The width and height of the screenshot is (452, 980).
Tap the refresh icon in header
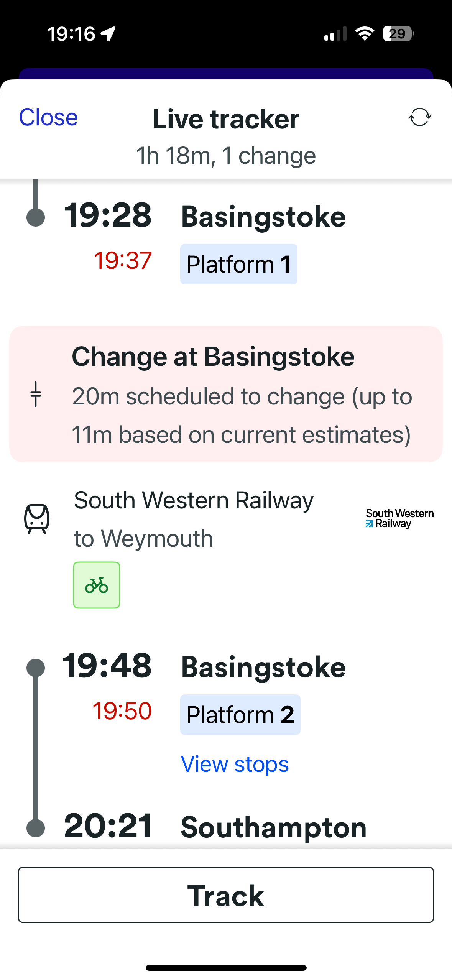coord(419,117)
